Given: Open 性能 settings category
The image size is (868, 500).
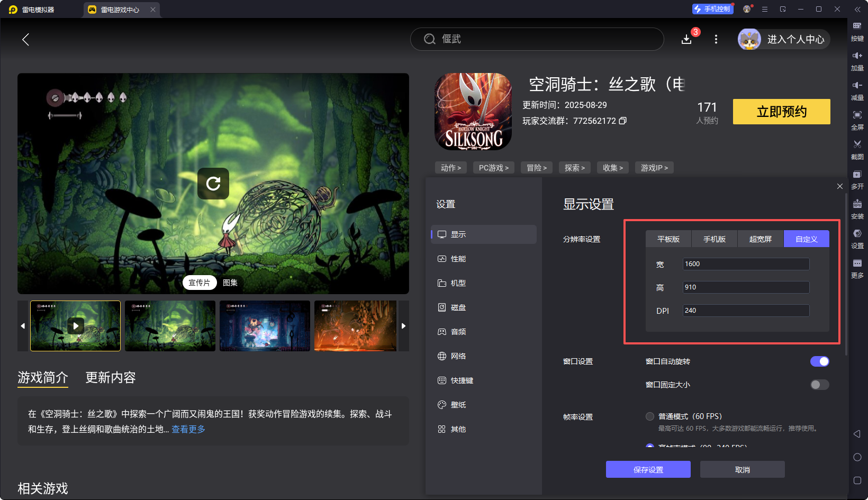Looking at the screenshot, I should [484, 259].
